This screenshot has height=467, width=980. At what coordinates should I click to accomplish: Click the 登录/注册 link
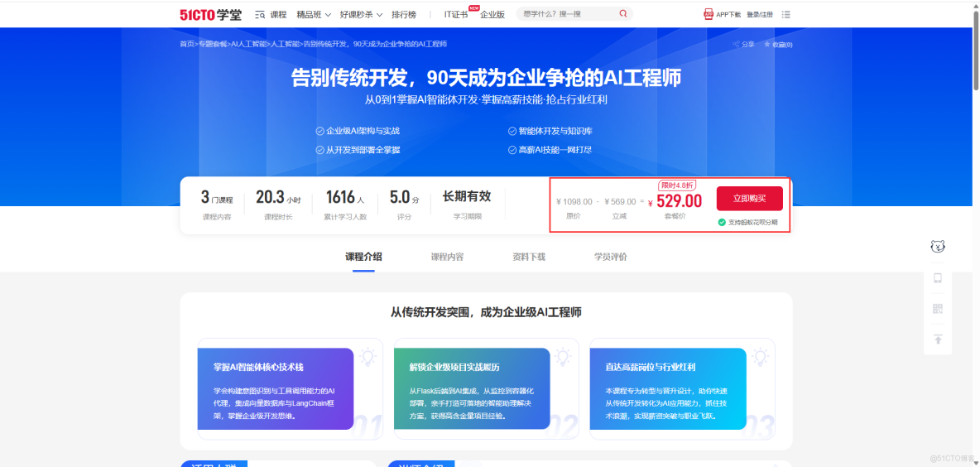pyautogui.click(x=759, y=14)
